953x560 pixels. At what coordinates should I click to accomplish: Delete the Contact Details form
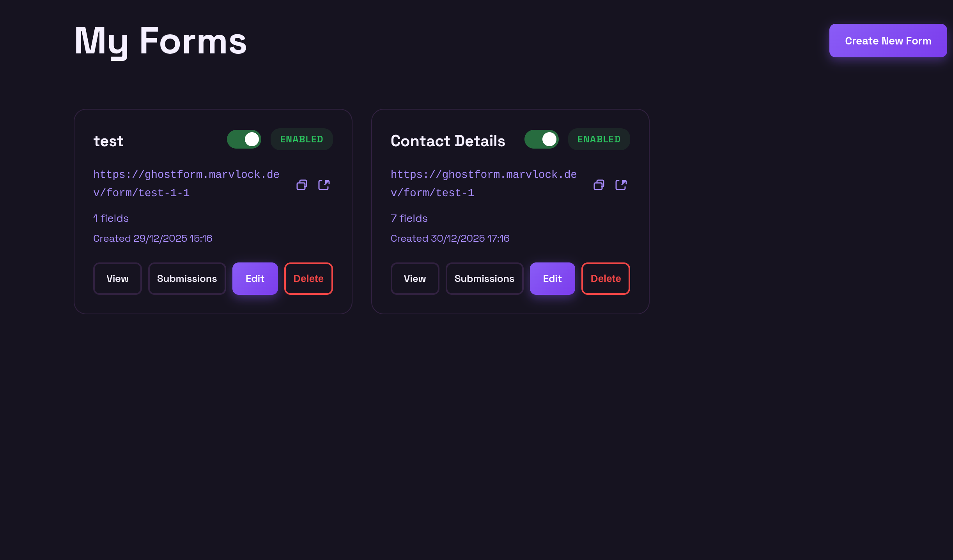[x=606, y=278]
